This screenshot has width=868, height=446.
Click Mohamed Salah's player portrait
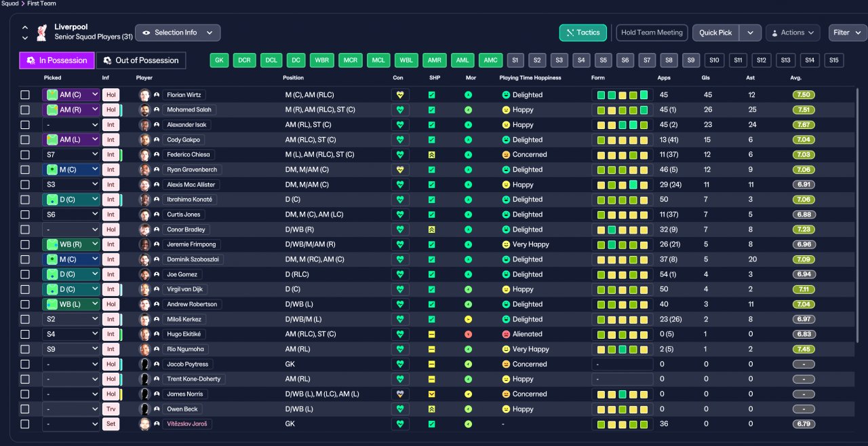(x=144, y=110)
